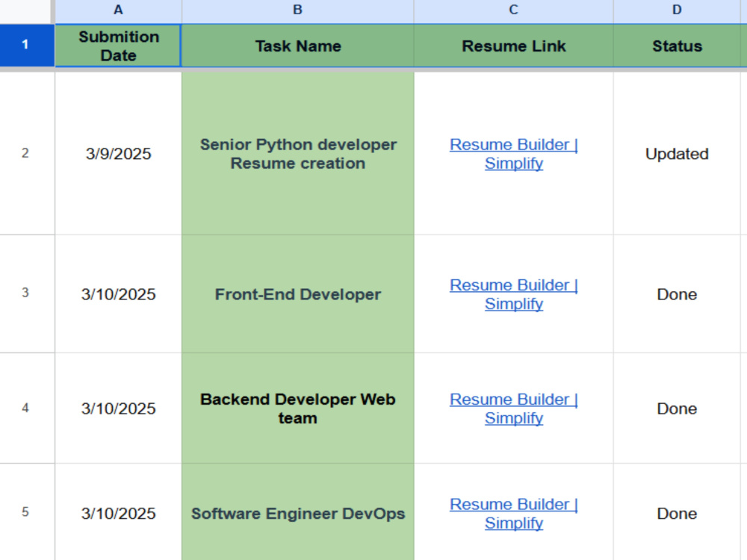Select the Front-End Developer task cell
Screen dimensions: 747x560
pyautogui.click(x=298, y=293)
